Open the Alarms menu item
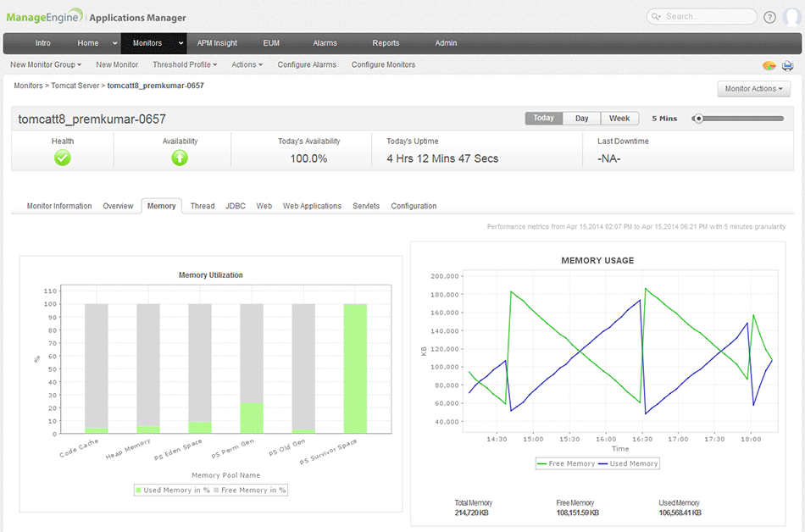Screen dimensions: 805x532 tap(325, 43)
